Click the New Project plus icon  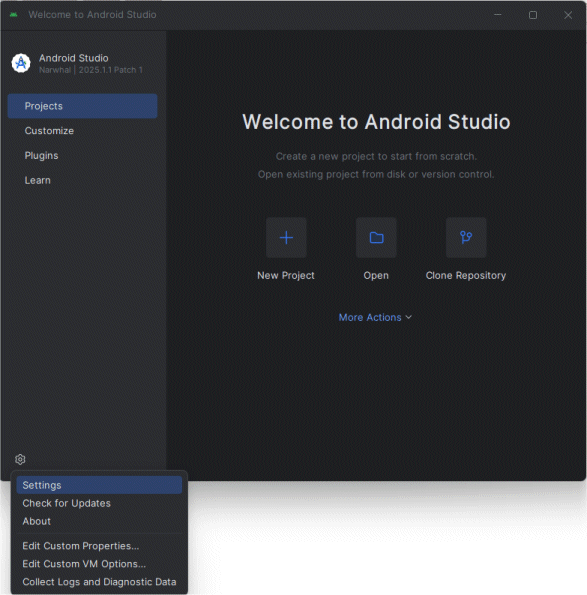click(x=286, y=238)
